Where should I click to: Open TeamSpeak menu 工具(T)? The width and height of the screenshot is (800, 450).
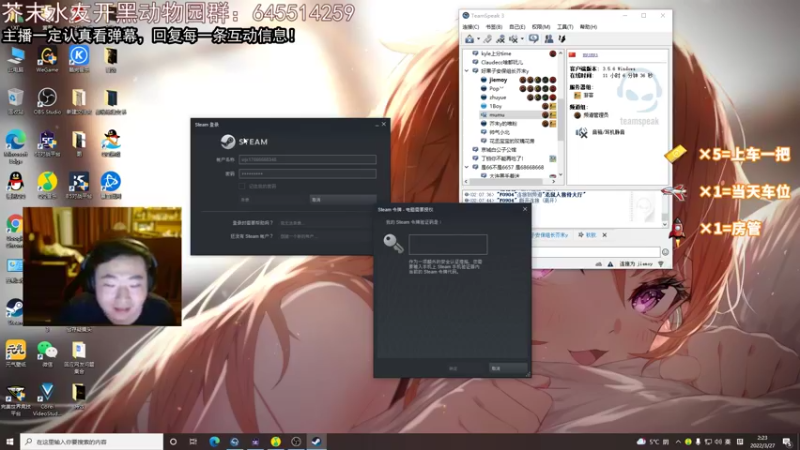click(565, 27)
